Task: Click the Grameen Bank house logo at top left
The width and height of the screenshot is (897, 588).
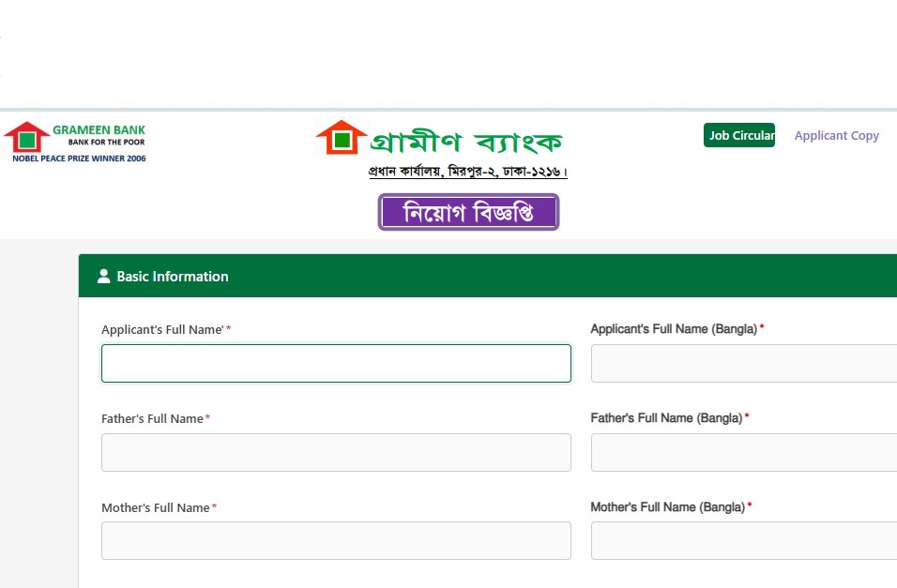Action: pos(26,137)
